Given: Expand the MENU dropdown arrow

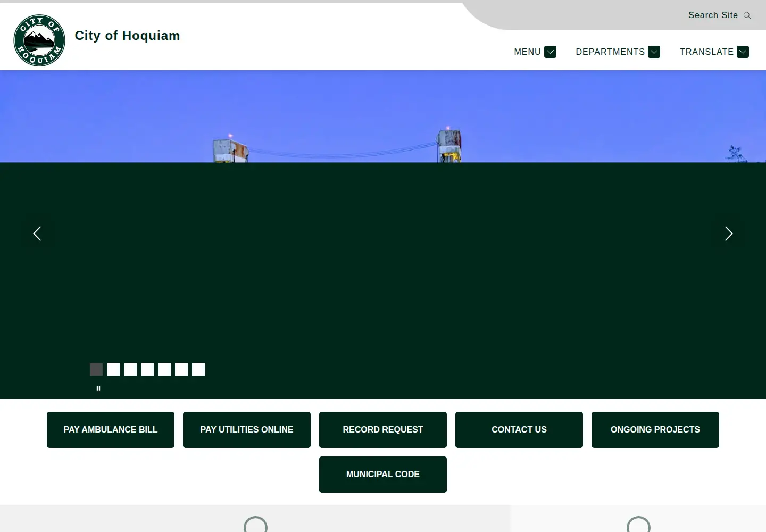Looking at the screenshot, I should point(551,52).
